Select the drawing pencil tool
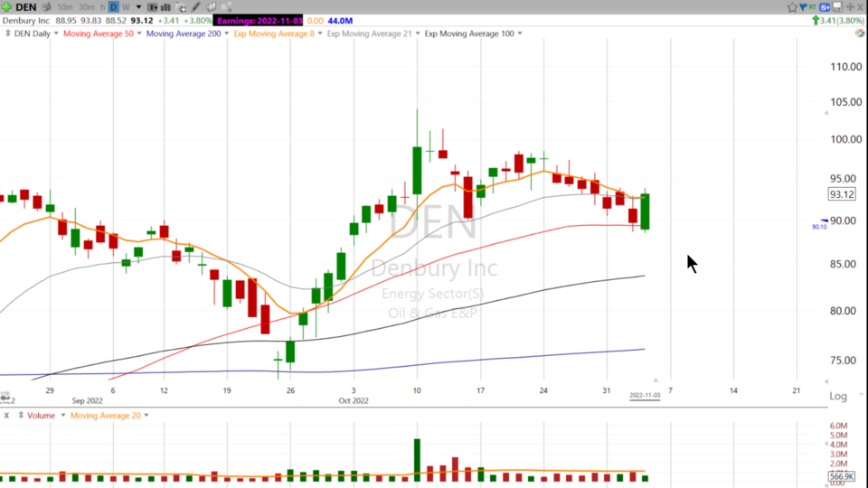Screen dimensions: 868x488 click(x=195, y=7)
